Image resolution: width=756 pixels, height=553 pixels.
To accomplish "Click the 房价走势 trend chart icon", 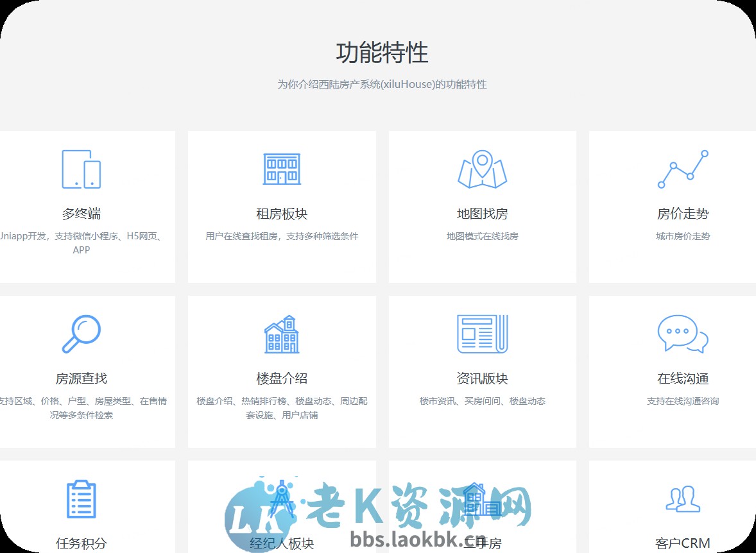I will tap(683, 168).
